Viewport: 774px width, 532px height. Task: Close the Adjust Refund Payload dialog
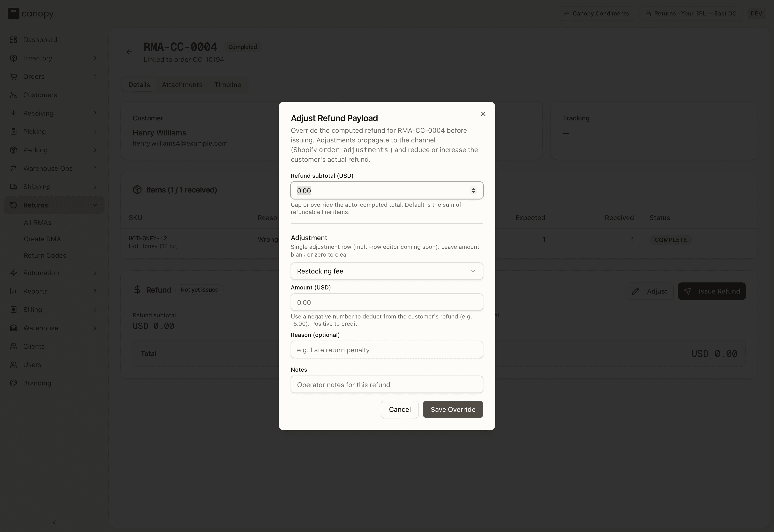click(x=483, y=114)
